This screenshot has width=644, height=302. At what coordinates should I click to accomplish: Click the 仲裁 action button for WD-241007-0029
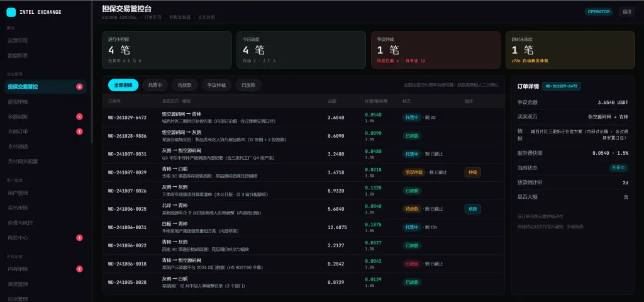coord(473,172)
